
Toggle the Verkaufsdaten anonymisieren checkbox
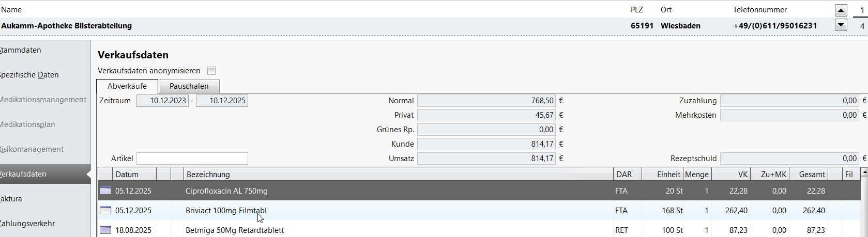211,71
